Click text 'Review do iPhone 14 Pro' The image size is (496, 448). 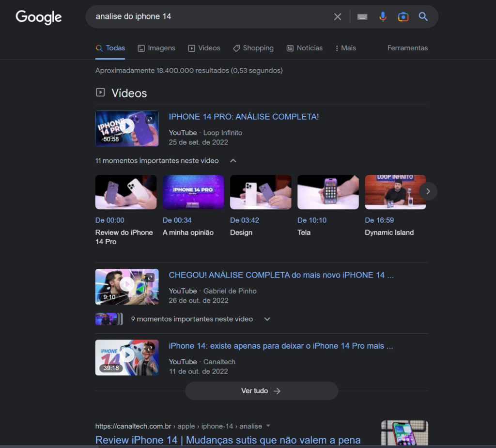coord(124,237)
